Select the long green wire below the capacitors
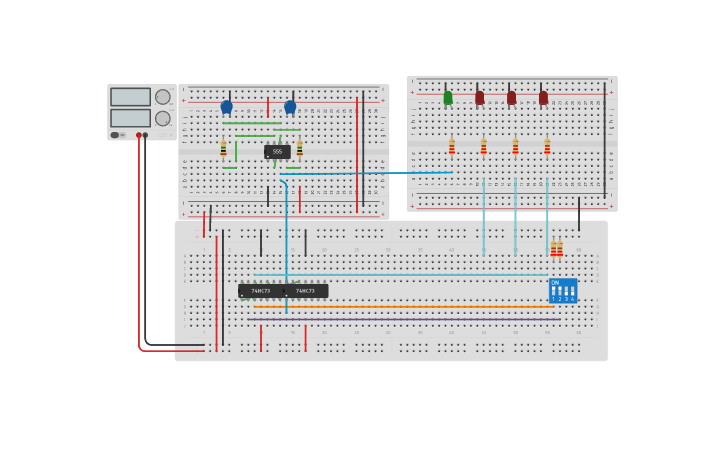Screen dimensions: 725x453 252,123
